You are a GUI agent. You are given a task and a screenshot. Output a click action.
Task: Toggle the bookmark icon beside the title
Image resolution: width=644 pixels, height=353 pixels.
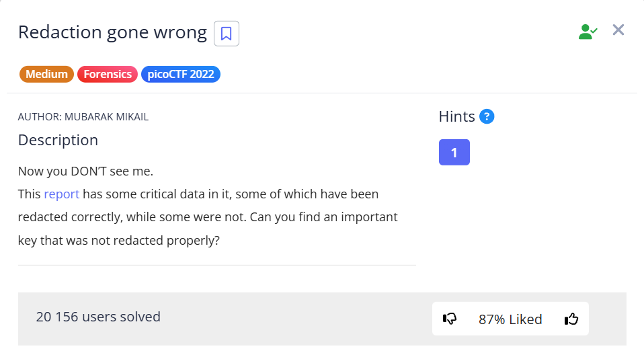[x=227, y=34]
